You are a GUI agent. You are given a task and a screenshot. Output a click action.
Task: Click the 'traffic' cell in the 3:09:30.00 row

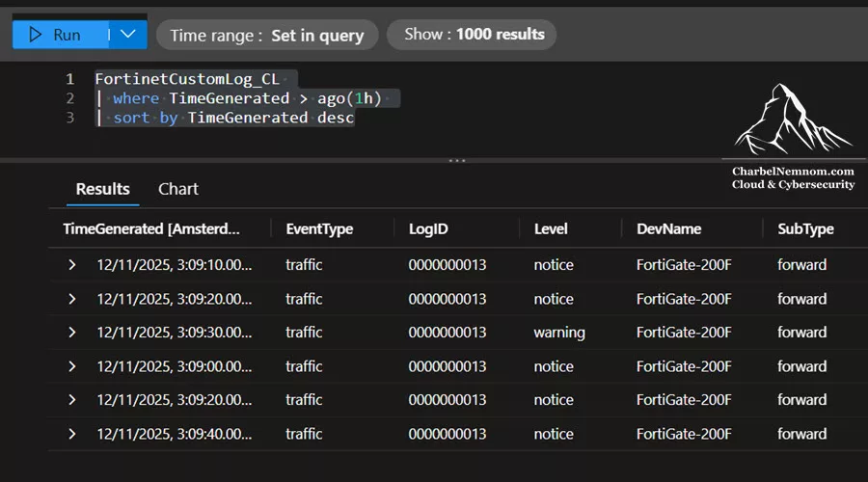click(304, 333)
